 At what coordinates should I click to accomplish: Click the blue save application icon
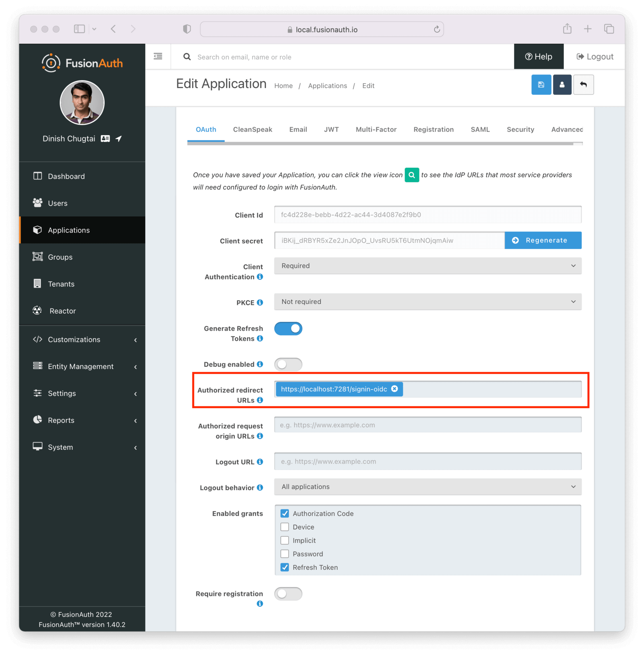pos(541,85)
